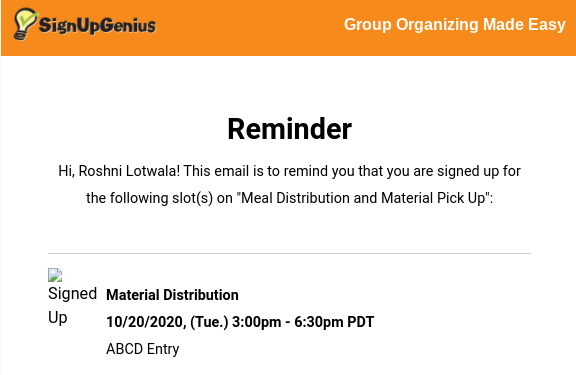This screenshot has width=576, height=375.
Task: Click the 10/20/2020 date and time line
Action: pos(240,322)
